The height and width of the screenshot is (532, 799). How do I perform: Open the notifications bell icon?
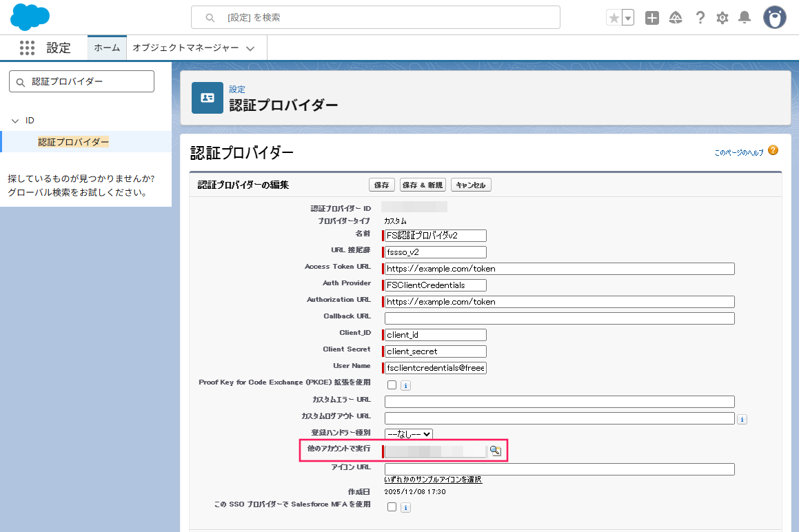coord(745,18)
